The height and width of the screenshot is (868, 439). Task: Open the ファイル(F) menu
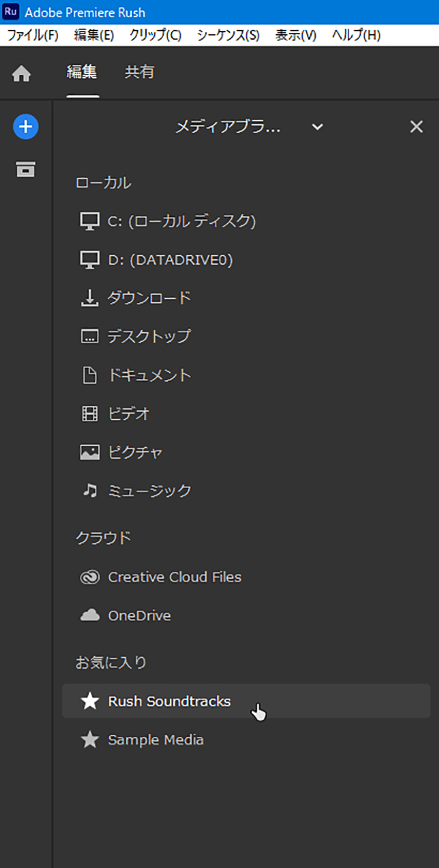(x=33, y=35)
